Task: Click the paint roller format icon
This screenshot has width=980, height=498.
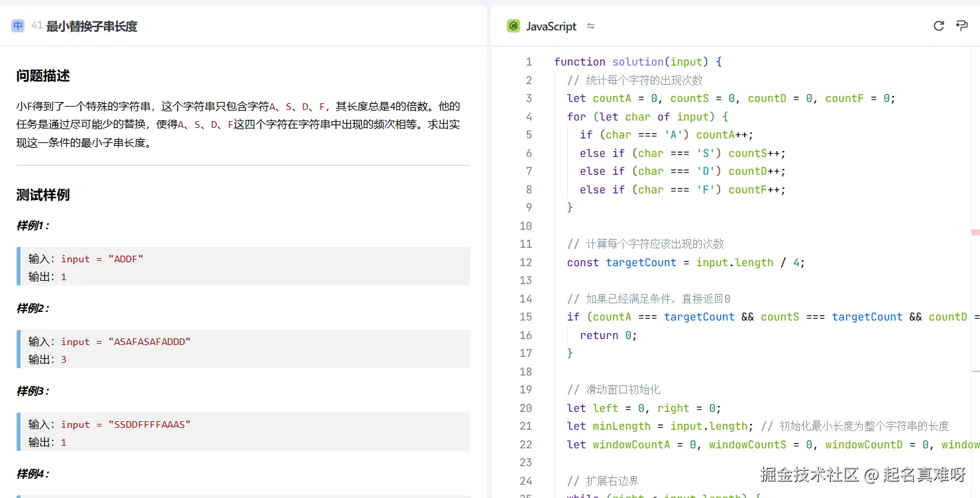Action: [961, 26]
